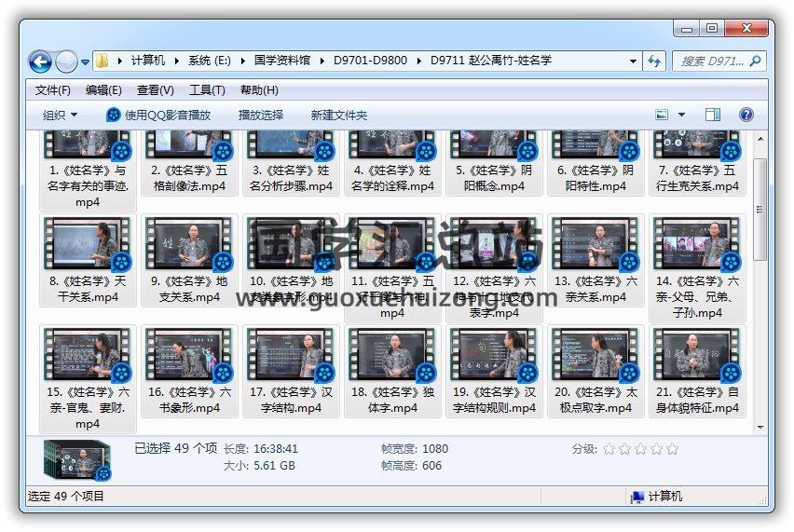
Task: Click 使用QQ影音播放 button
Action: 158,115
